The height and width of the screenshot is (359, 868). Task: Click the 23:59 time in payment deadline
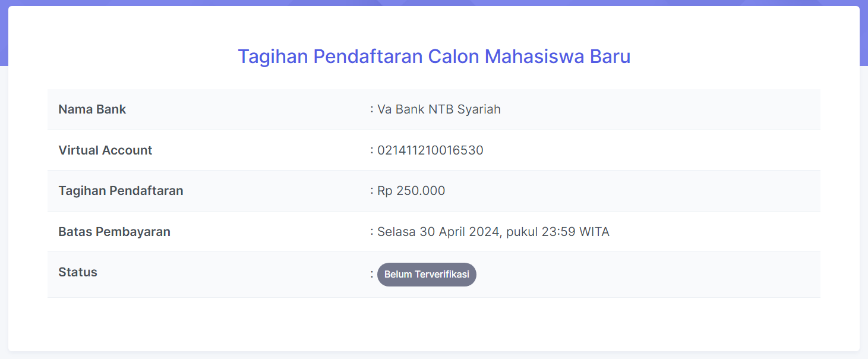pos(558,232)
